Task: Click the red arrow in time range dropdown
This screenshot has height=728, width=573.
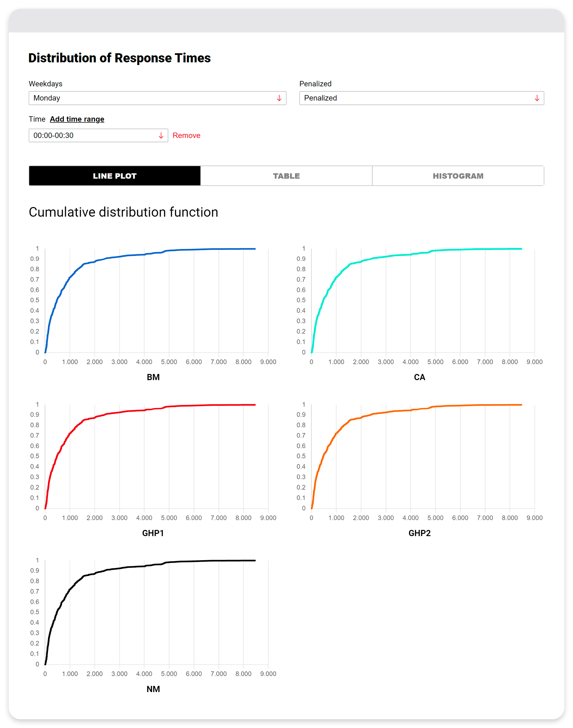Action: [x=161, y=135]
